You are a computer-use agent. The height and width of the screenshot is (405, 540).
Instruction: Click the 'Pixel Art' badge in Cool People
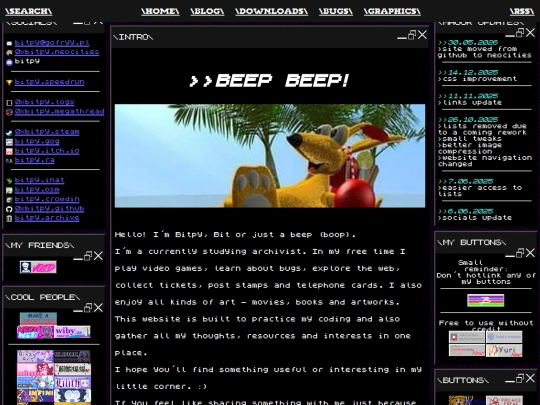click(35, 356)
